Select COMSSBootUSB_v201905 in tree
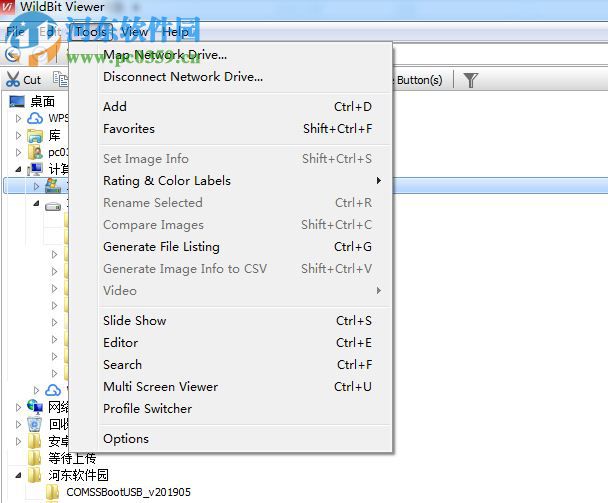Image resolution: width=608 pixels, height=503 pixels. (128, 492)
